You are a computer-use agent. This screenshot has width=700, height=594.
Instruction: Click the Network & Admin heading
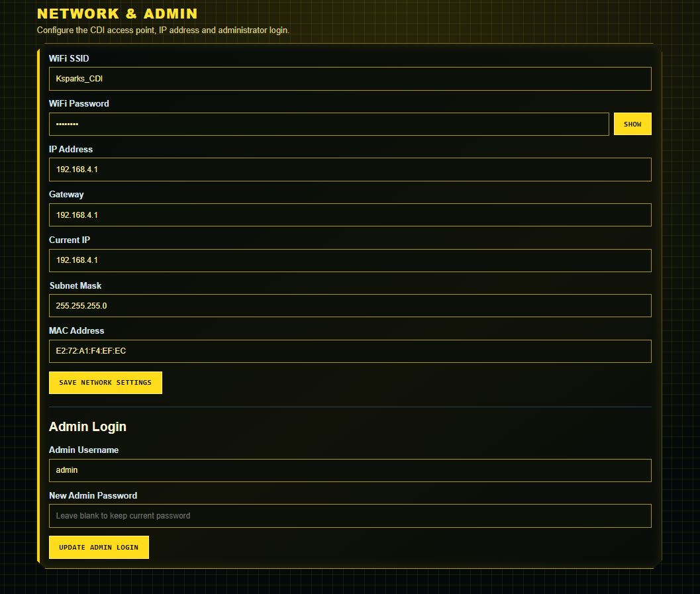pos(117,13)
